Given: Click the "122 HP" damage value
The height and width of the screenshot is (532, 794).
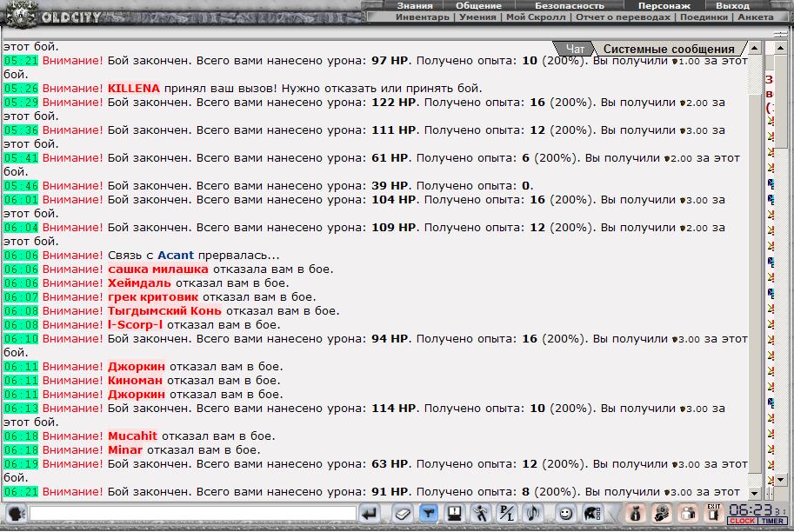Looking at the screenshot, I should (393, 102).
